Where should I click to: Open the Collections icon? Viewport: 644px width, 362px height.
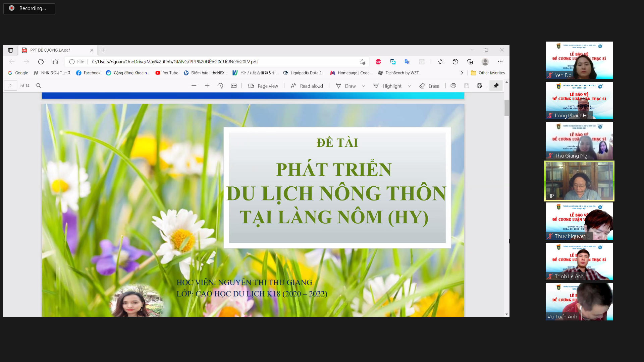470,62
